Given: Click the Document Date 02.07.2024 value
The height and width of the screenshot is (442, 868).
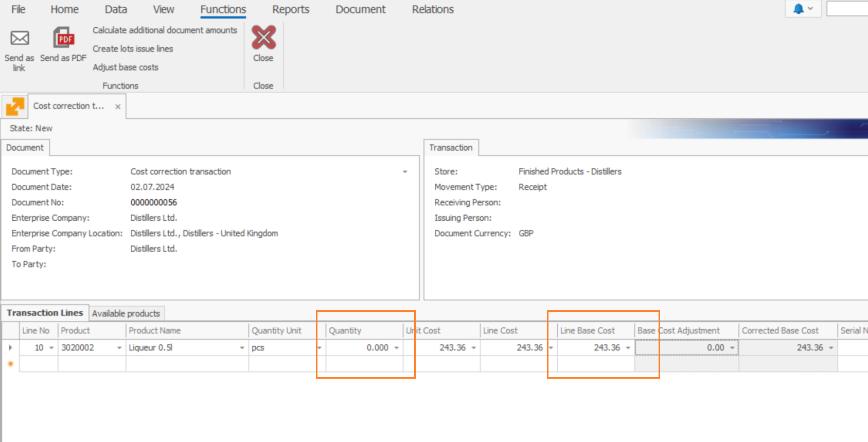Looking at the screenshot, I should click(x=152, y=187).
